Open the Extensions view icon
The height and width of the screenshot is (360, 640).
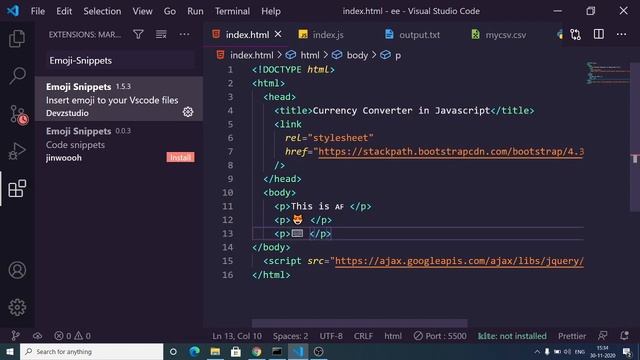point(17,189)
